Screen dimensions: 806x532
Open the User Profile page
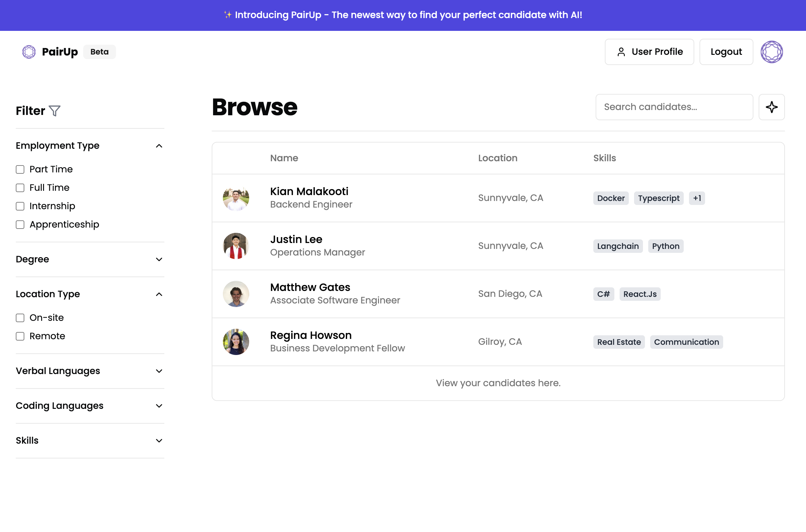[649, 52]
